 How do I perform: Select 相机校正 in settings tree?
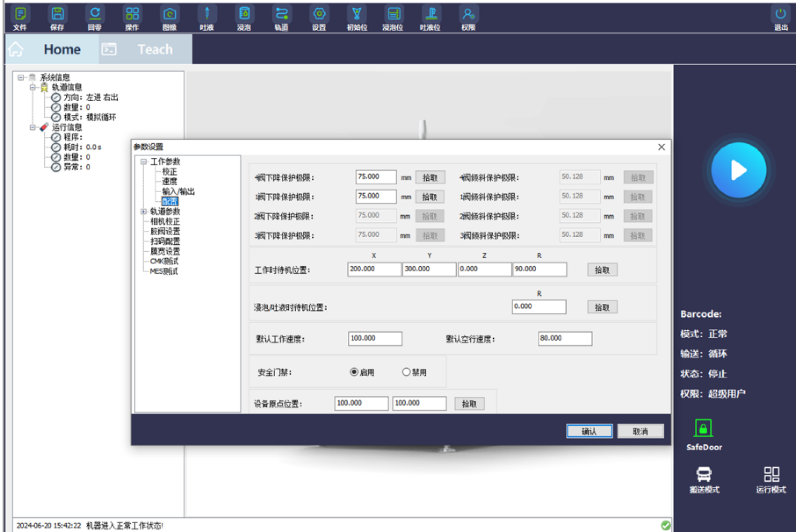[x=165, y=221]
